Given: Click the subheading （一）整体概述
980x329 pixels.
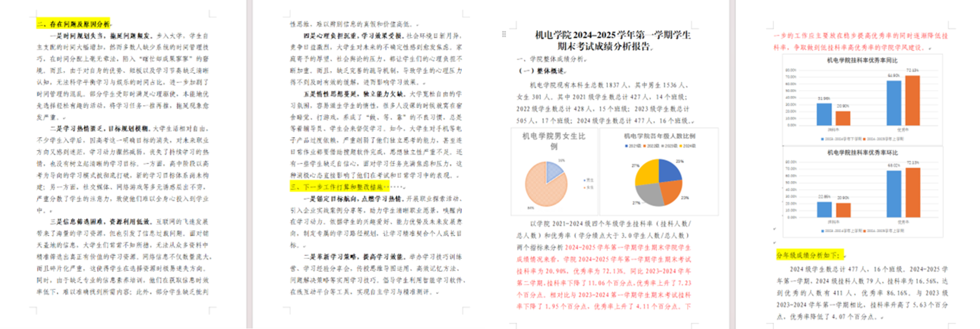Looking at the screenshot, I should point(542,71).
